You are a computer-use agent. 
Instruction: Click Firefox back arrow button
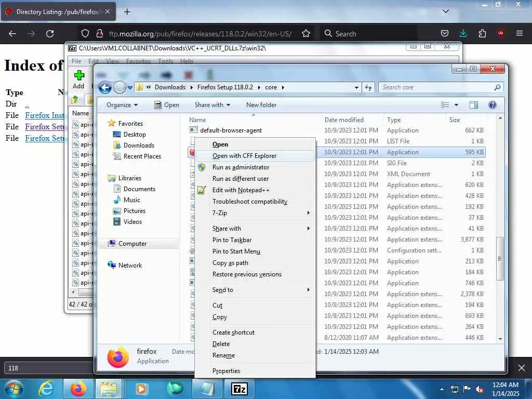[12, 34]
